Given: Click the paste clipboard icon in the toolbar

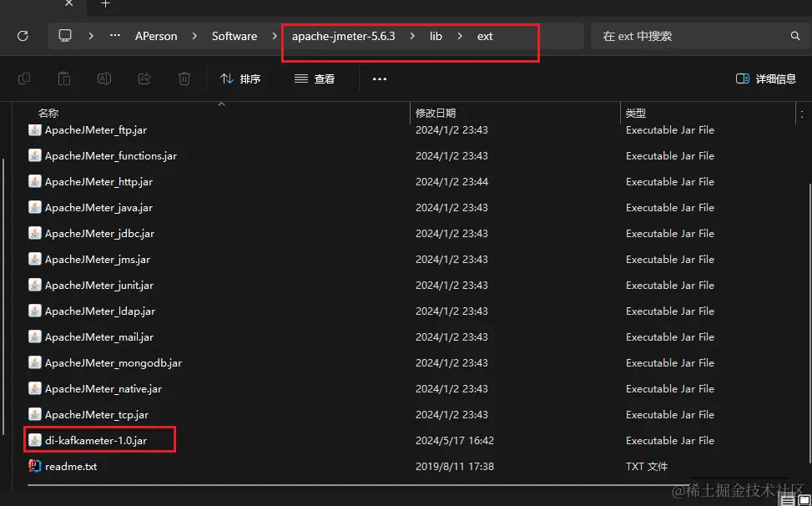Looking at the screenshot, I should click(x=64, y=78).
